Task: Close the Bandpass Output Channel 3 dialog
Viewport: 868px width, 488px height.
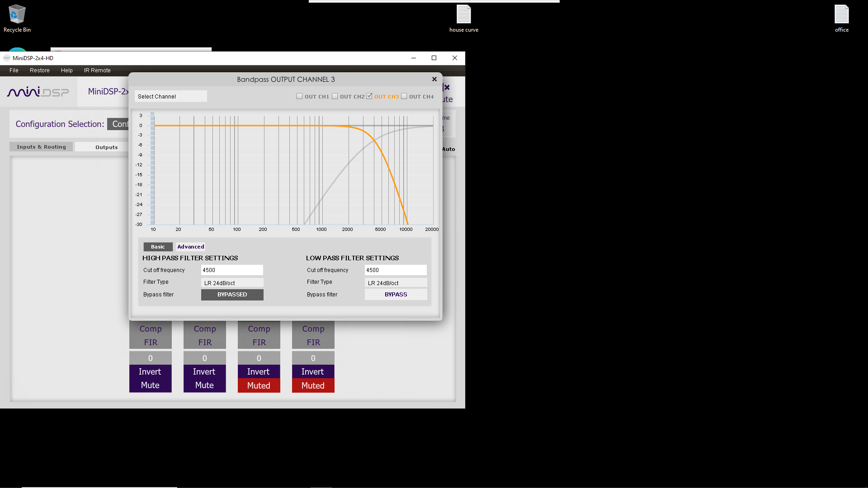Action: (x=434, y=79)
